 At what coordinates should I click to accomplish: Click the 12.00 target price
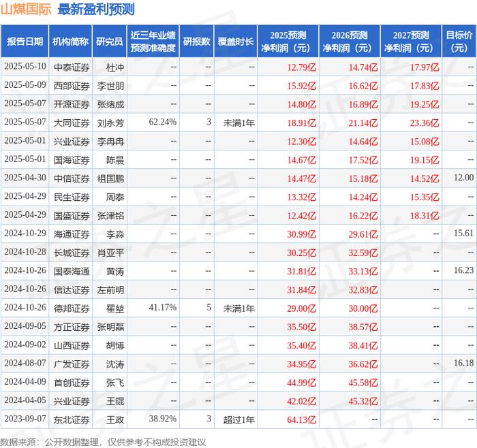(x=463, y=178)
